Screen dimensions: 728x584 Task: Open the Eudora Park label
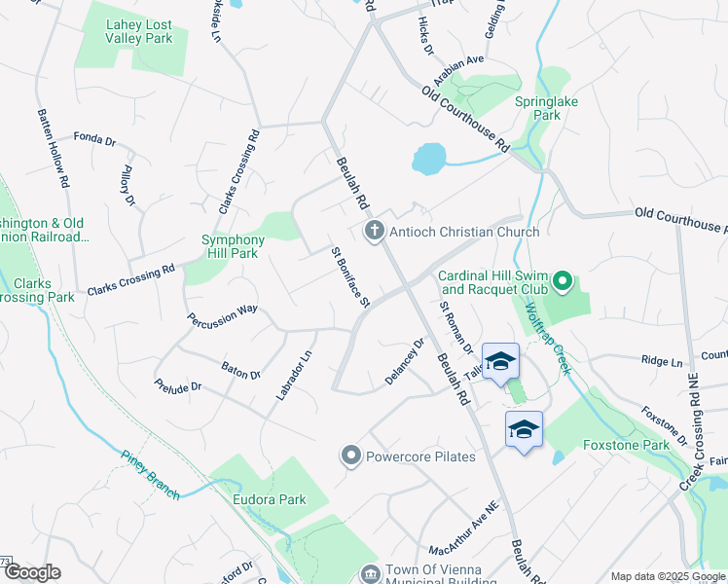(270, 499)
